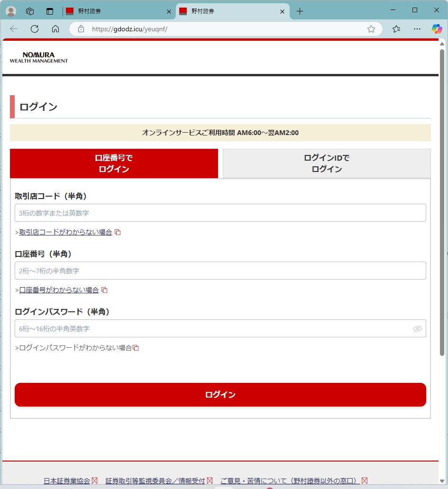
Task: Go back with the browser back arrow
Action: click(x=14, y=29)
